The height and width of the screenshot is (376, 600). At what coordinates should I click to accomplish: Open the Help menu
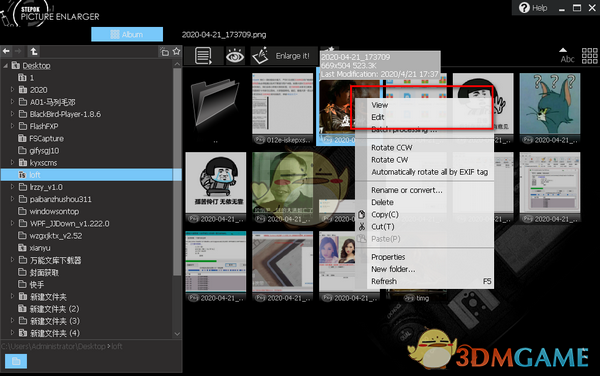[533, 8]
